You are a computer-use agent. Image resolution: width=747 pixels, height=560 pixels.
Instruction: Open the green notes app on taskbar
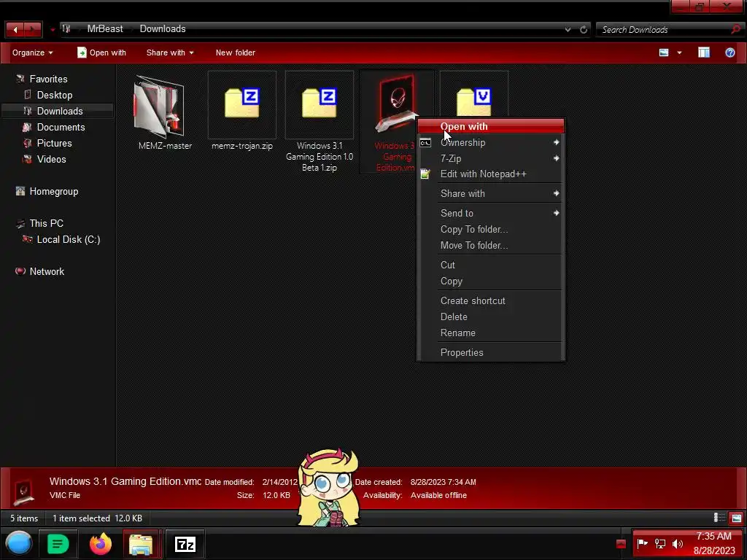[58, 543]
